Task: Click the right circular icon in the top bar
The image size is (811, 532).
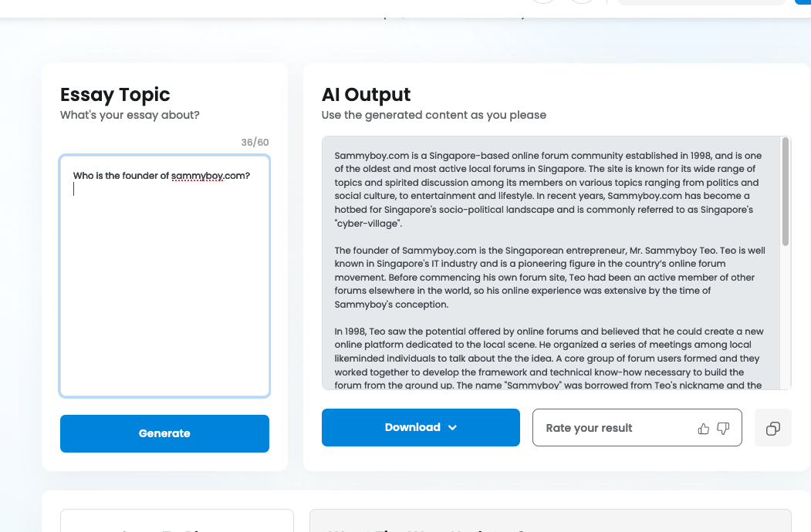Action: pyautogui.click(x=582, y=2)
